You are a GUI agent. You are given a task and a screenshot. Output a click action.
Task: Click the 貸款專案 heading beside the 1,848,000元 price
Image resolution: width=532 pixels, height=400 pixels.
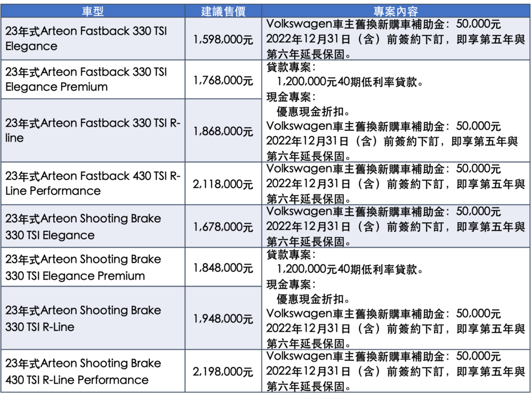[x=291, y=254]
